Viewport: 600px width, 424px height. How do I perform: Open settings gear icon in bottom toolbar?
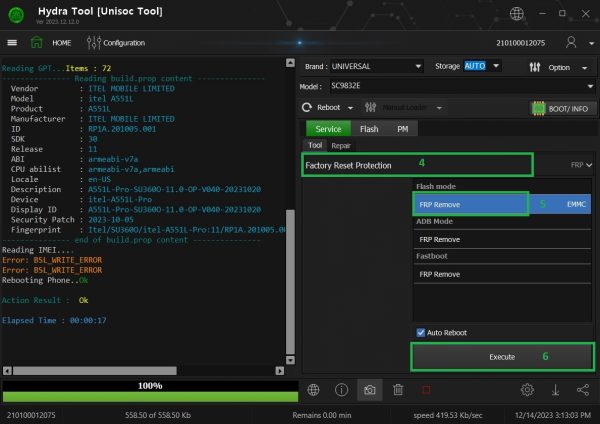pyautogui.click(x=527, y=390)
